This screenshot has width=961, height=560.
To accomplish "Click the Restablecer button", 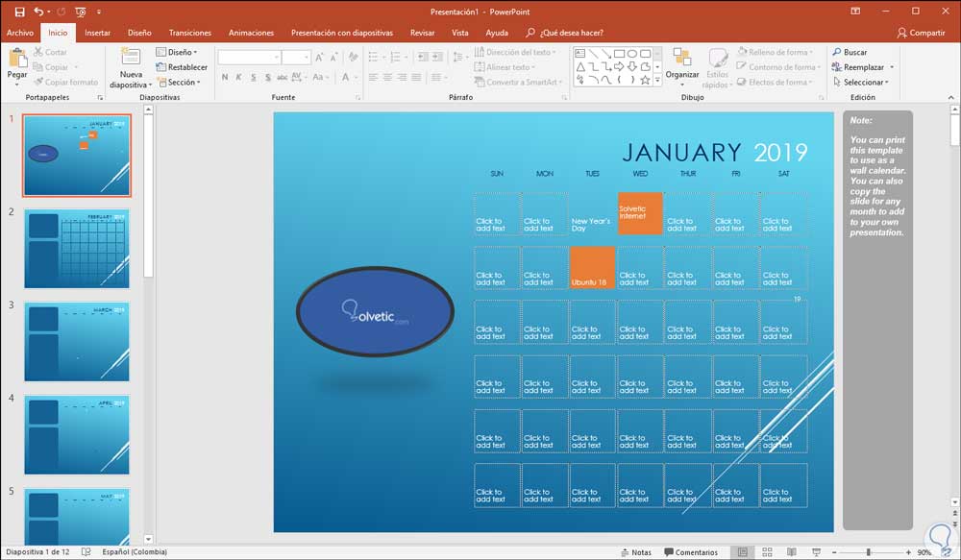I will (x=182, y=66).
